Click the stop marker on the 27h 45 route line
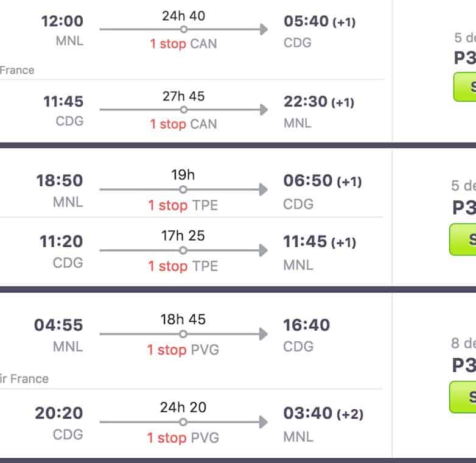 (x=183, y=110)
